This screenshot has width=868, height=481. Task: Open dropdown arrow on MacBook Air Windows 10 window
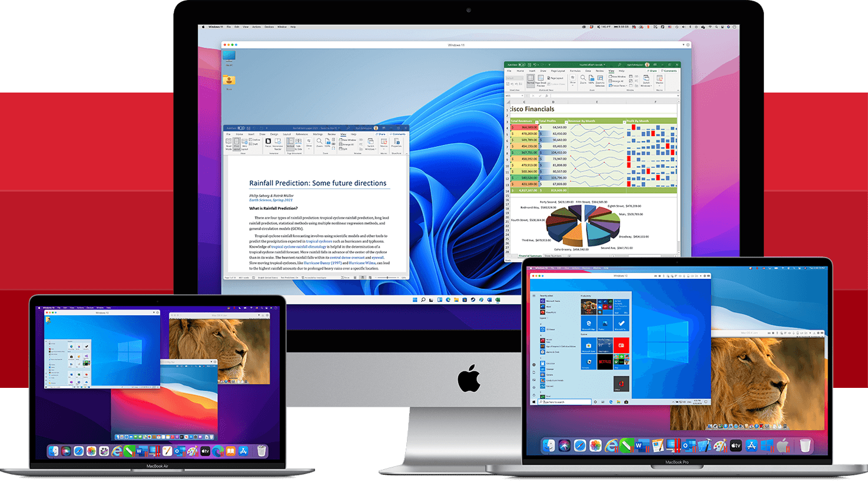(154, 312)
